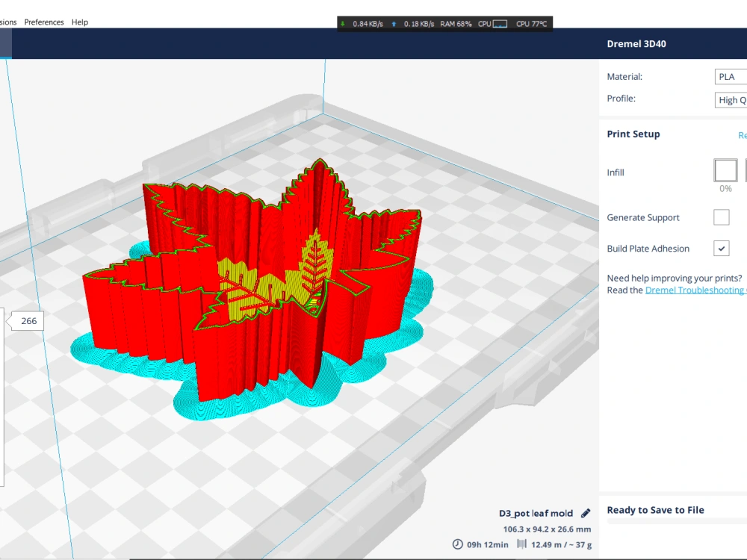Click the model dimensions 106.3 x 94.2 x 26.6 mm

click(547, 529)
